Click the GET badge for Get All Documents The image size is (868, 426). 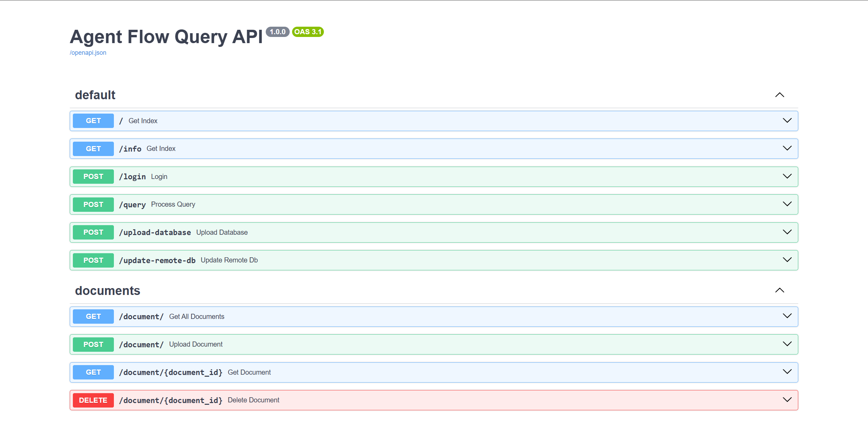point(93,317)
